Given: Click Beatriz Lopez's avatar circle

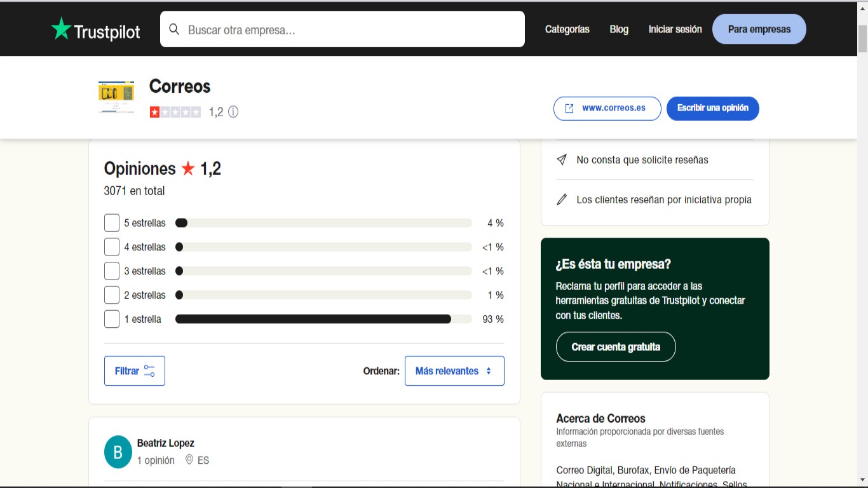Looking at the screenshot, I should [x=118, y=452].
